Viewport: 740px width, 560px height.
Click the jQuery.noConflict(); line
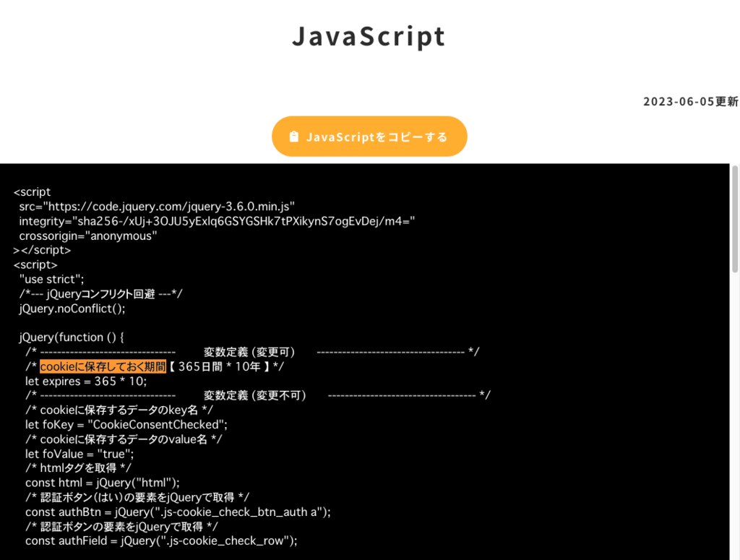point(72,308)
